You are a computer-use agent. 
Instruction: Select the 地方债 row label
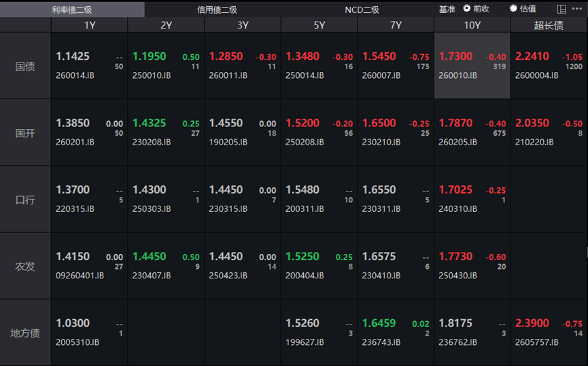click(25, 333)
